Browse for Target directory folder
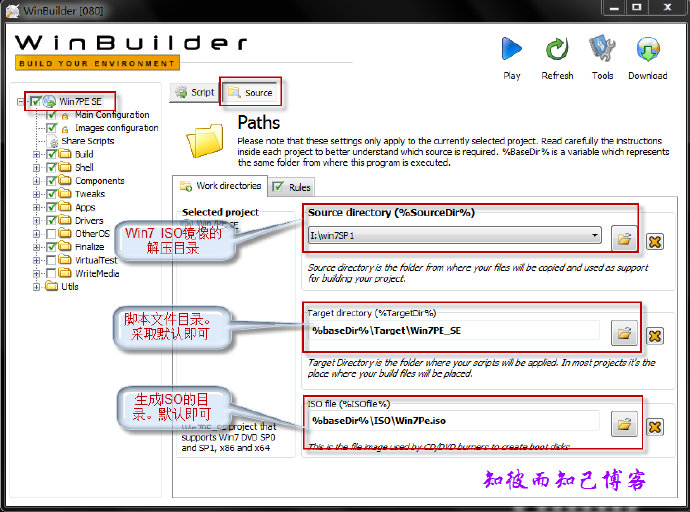This screenshot has height=512, width=690. (624, 333)
